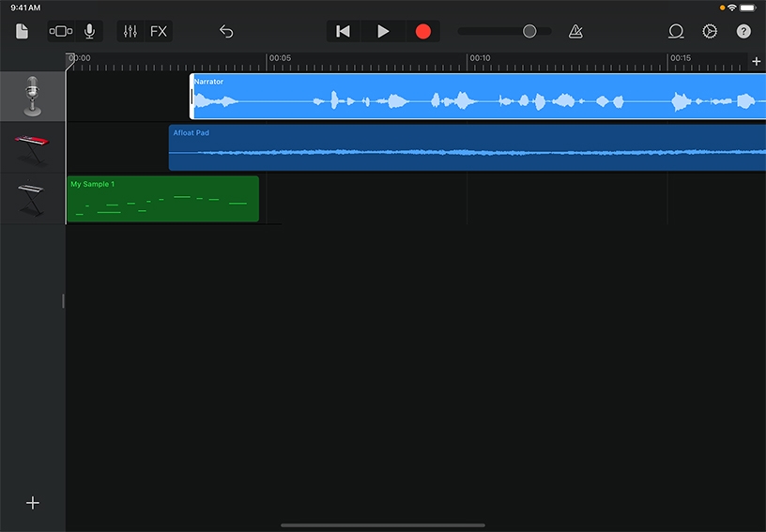Select the sampler keyboard track header
Image resolution: width=766 pixels, height=532 pixels.
point(33,198)
